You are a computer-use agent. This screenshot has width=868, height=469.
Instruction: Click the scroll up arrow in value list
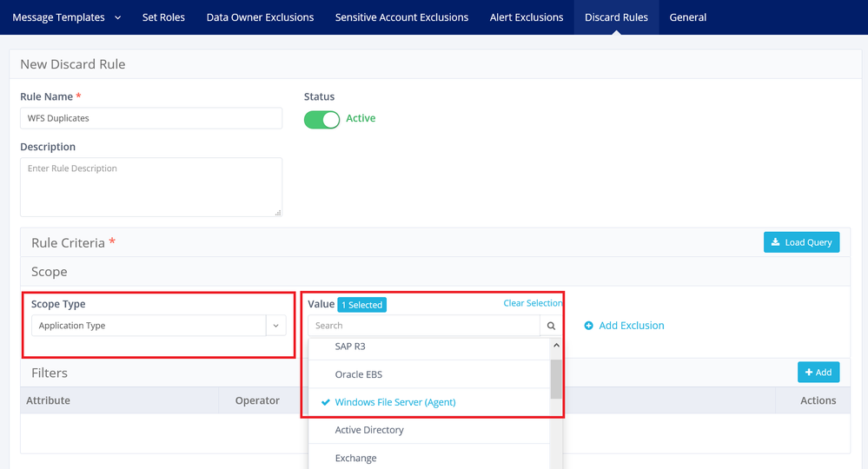(x=556, y=346)
